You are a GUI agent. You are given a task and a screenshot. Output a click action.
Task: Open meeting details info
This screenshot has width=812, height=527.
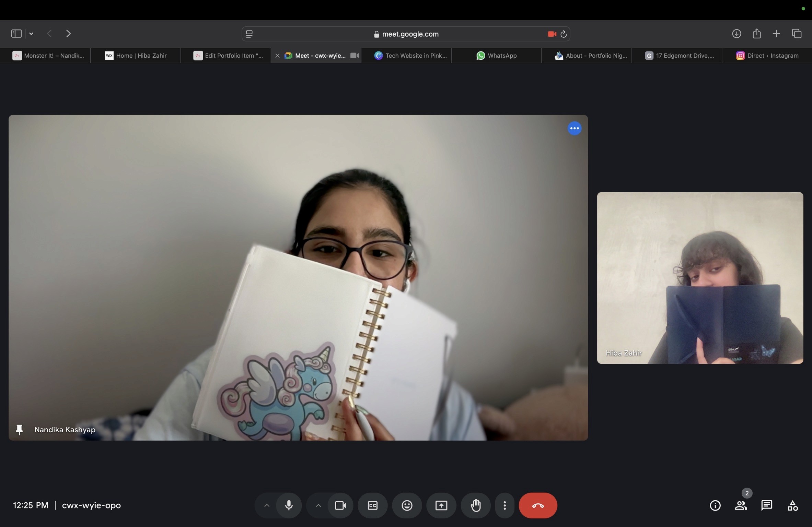pyautogui.click(x=715, y=505)
